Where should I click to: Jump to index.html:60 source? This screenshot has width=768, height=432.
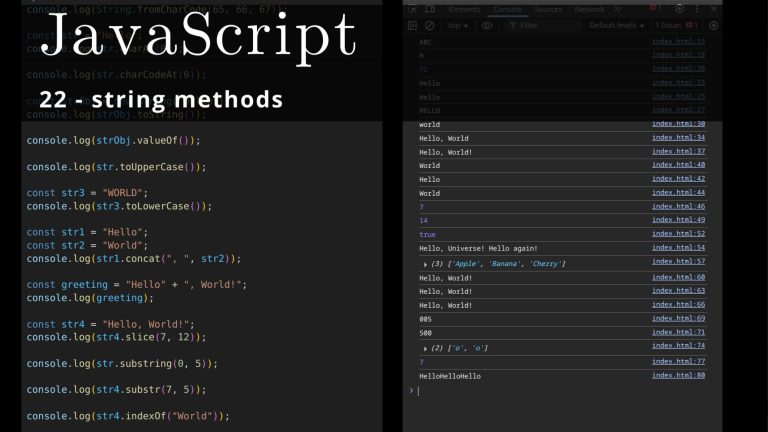coord(678,277)
